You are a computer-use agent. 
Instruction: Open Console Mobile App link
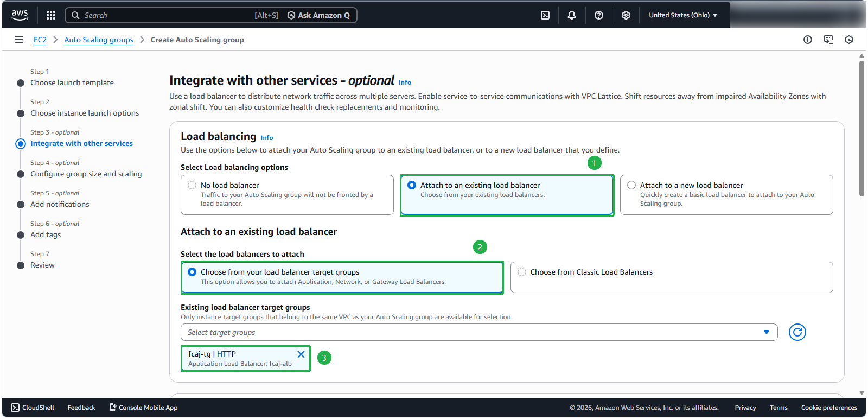pyautogui.click(x=144, y=408)
